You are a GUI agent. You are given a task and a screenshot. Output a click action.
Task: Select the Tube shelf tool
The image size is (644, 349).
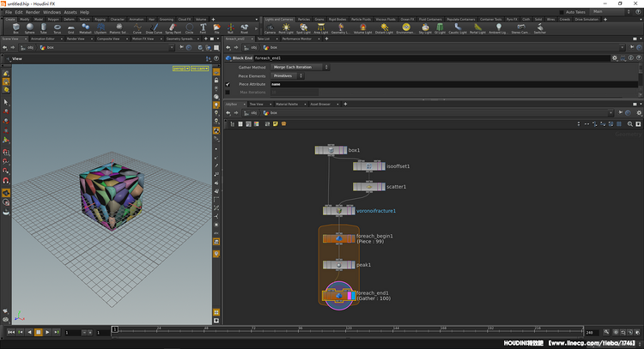coord(44,28)
